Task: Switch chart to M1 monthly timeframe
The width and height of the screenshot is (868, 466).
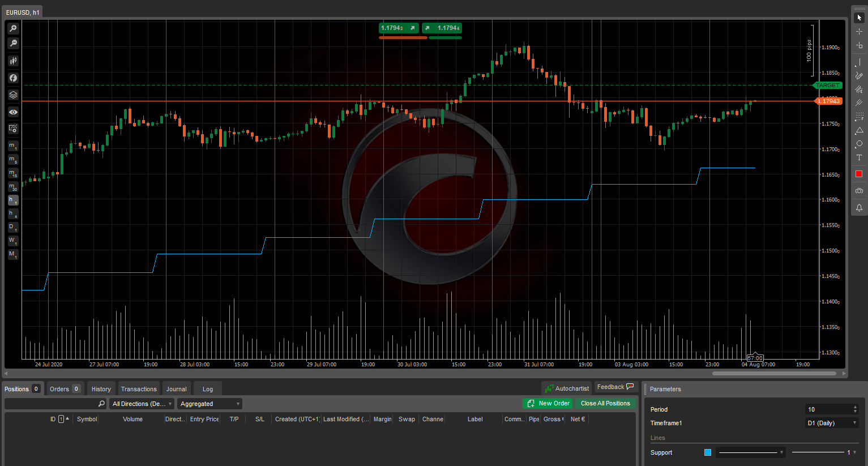Action: click(x=13, y=254)
